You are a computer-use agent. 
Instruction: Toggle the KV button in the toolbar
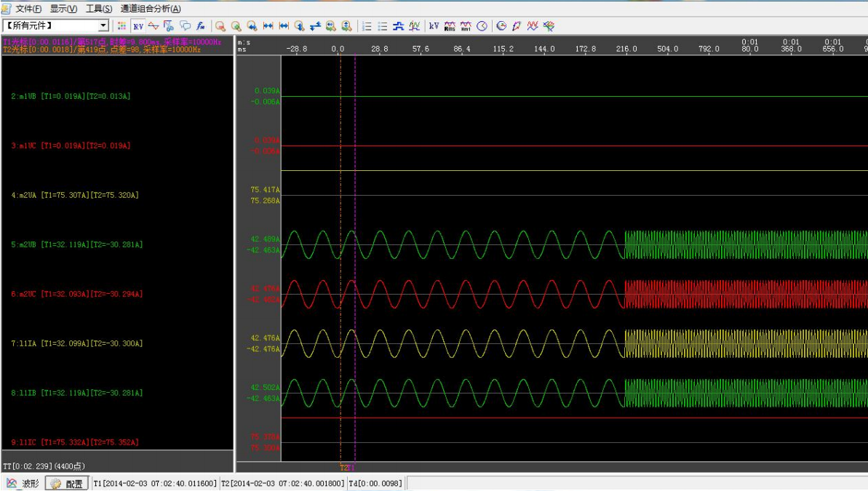tap(138, 26)
